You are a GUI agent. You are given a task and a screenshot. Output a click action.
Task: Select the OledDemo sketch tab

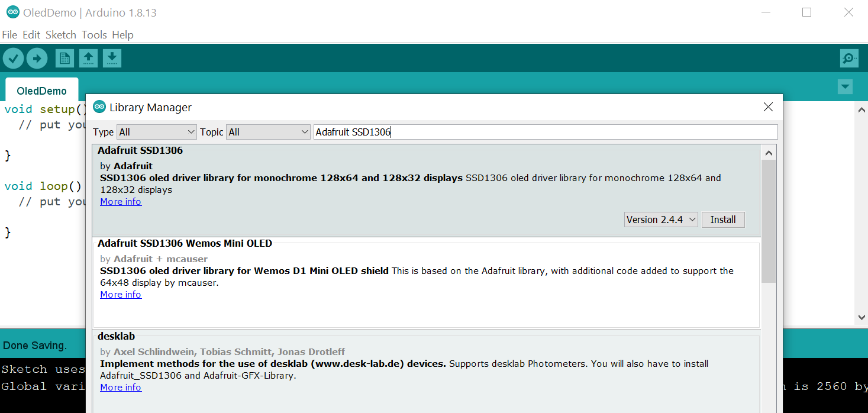(x=41, y=91)
